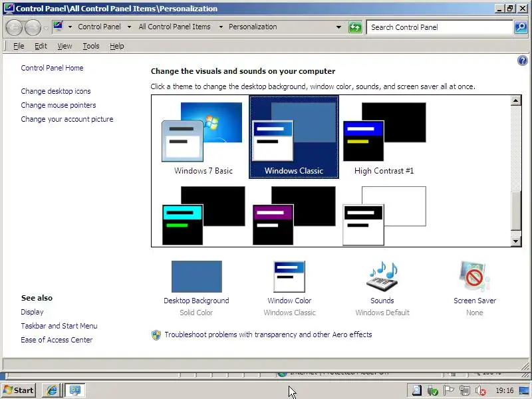
Task: Click the Safely Remove Hardware tray icon
Action: tap(433, 390)
